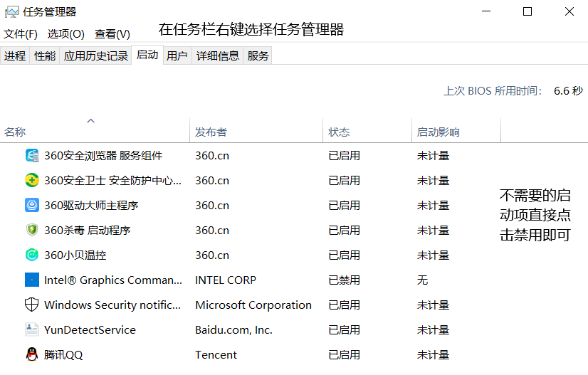Click the 6.6 秒 BIOS time value
The height and width of the screenshot is (375, 588).
pyautogui.click(x=569, y=91)
